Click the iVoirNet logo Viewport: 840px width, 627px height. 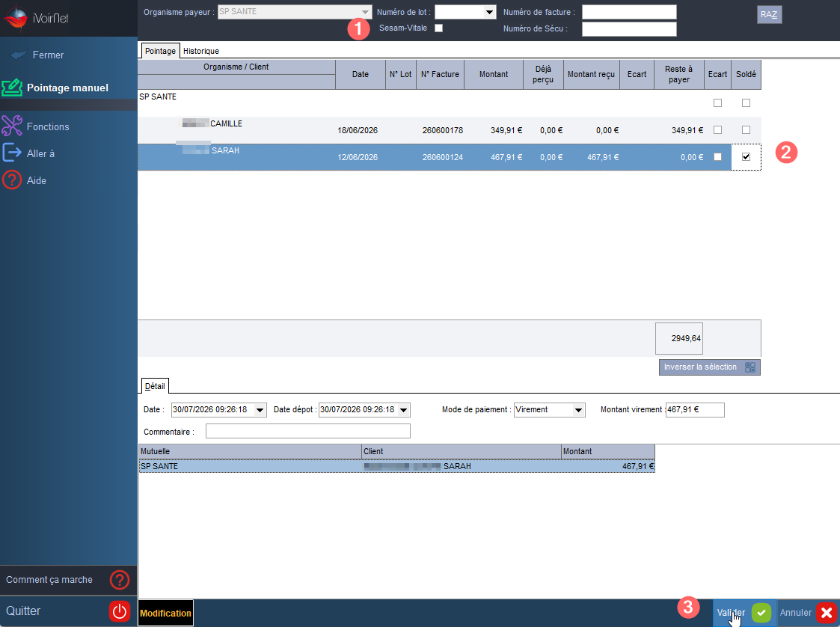pos(35,17)
